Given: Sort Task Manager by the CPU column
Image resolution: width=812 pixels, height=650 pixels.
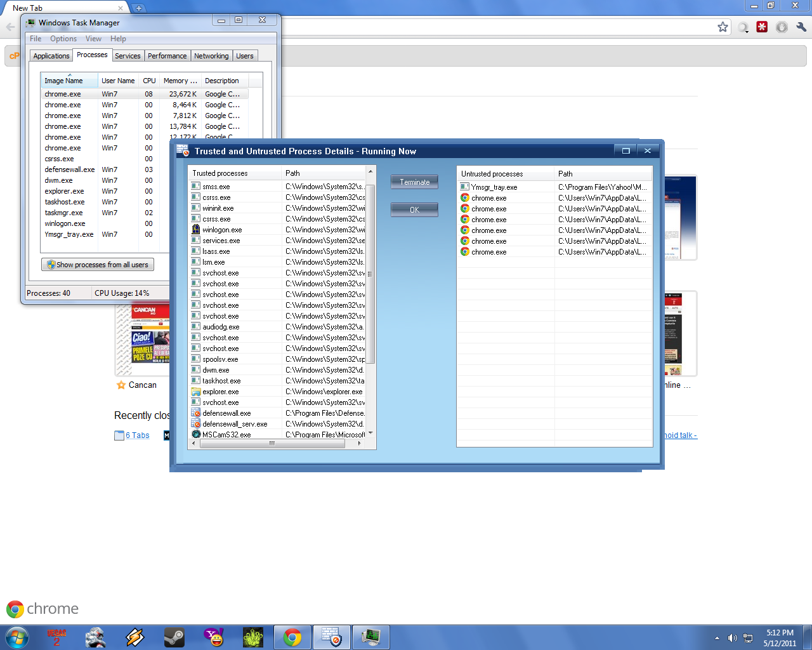Looking at the screenshot, I should point(149,81).
